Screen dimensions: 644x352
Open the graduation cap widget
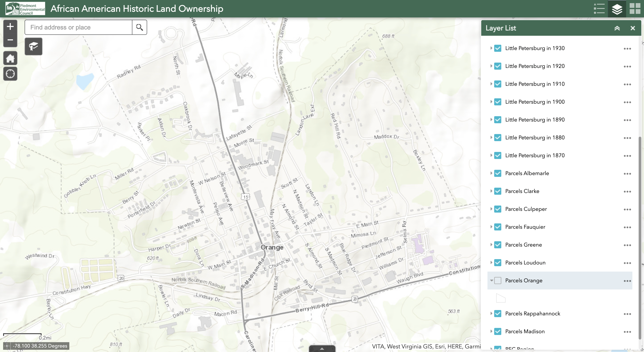(x=34, y=46)
